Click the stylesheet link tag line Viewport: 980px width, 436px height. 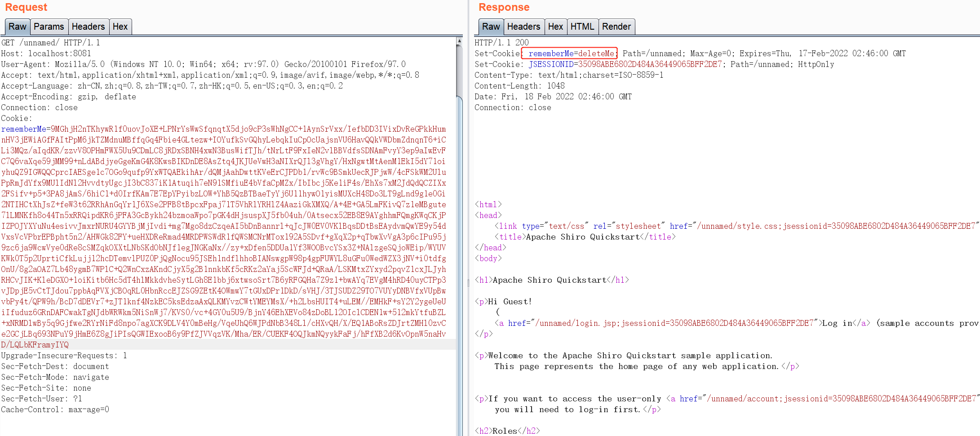[x=737, y=226]
